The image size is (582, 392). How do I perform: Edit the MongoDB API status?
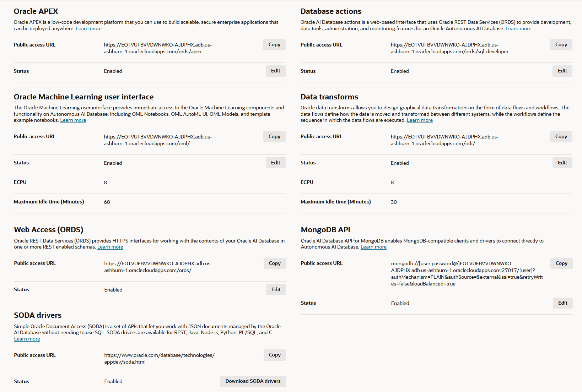click(562, 303)
